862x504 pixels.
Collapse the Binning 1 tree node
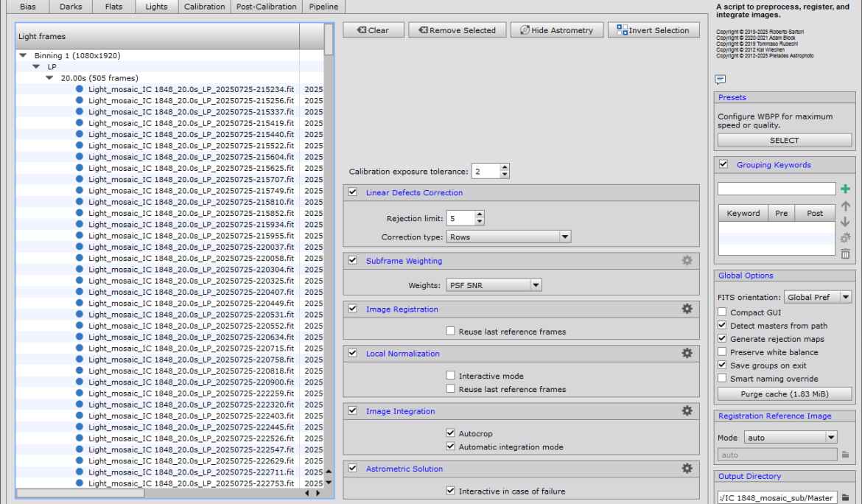(23, 55)
